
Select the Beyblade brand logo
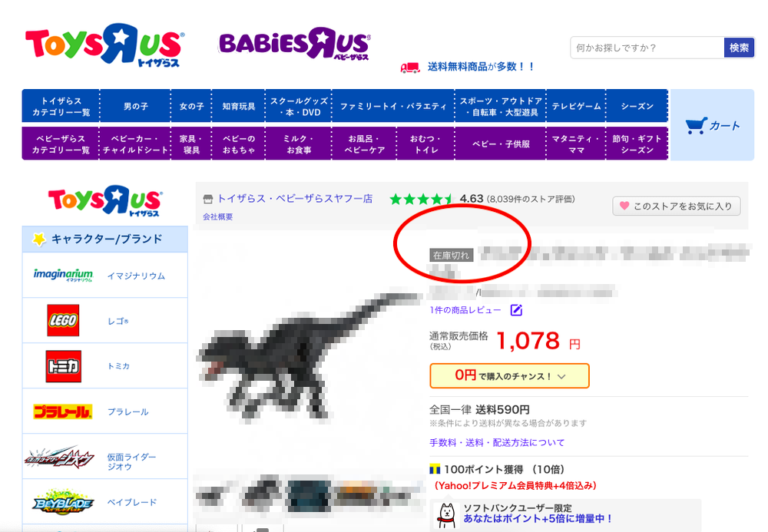tap(63, 501)
